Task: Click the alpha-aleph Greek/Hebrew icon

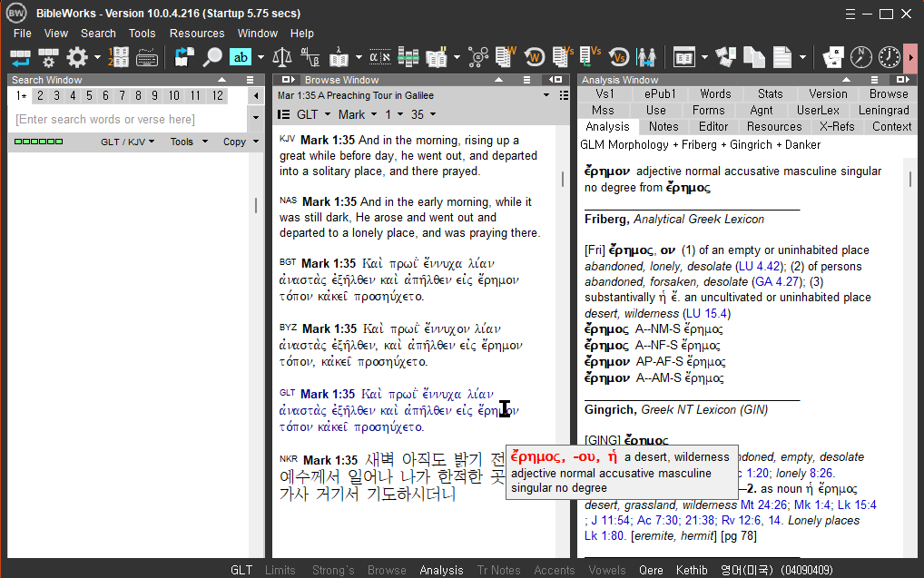Action: (x=380, y=57)
